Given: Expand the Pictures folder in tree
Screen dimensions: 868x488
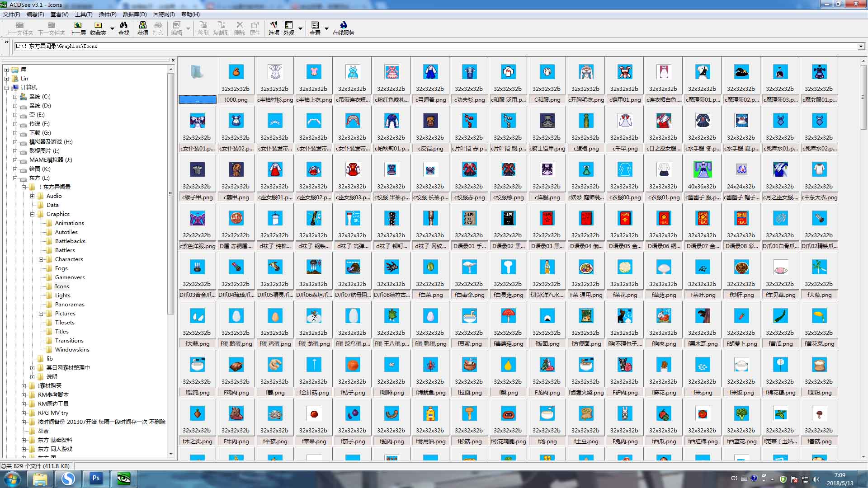Looking at the screenshot, I should [x=41, y=314].
